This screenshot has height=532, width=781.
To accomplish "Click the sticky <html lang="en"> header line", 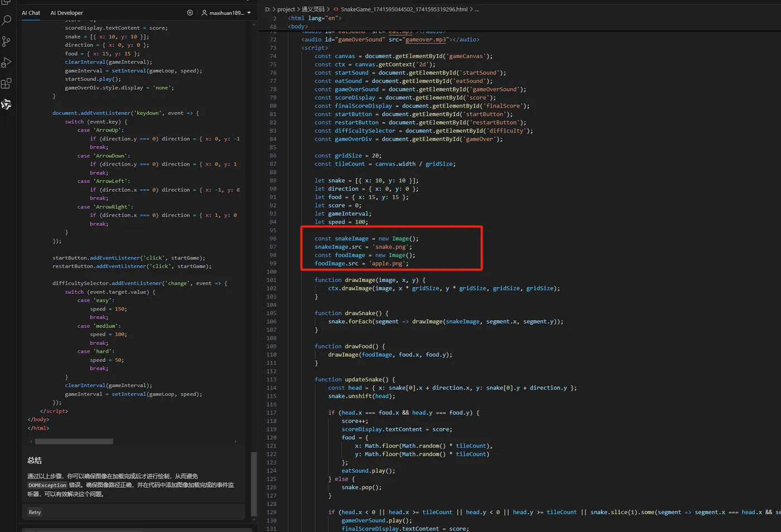I will (x=315, y=18).
